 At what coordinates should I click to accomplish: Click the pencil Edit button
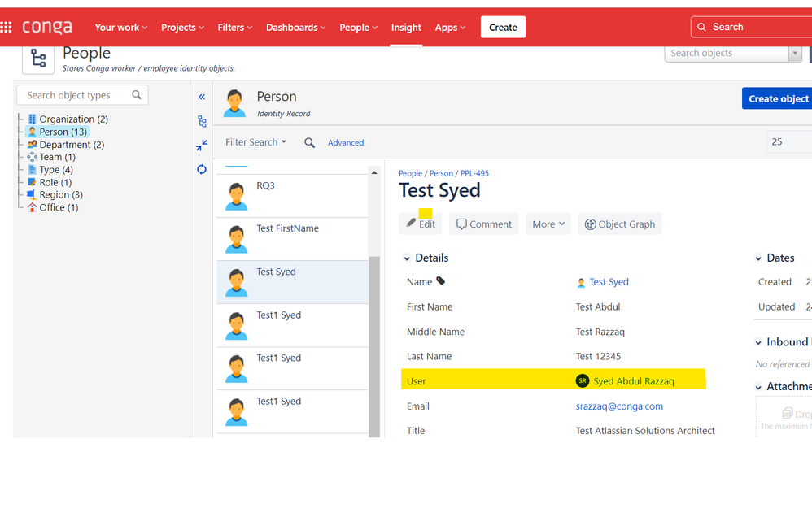421,224
